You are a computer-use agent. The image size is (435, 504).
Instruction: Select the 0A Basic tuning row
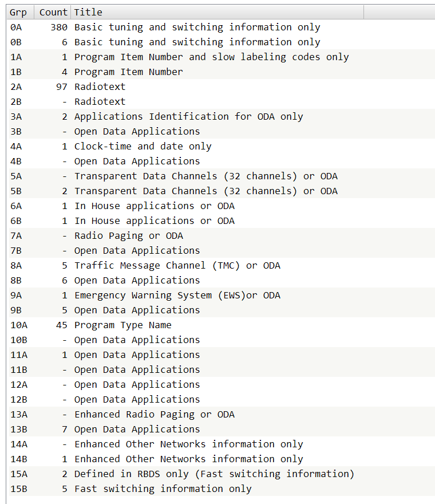click(197, 27)
